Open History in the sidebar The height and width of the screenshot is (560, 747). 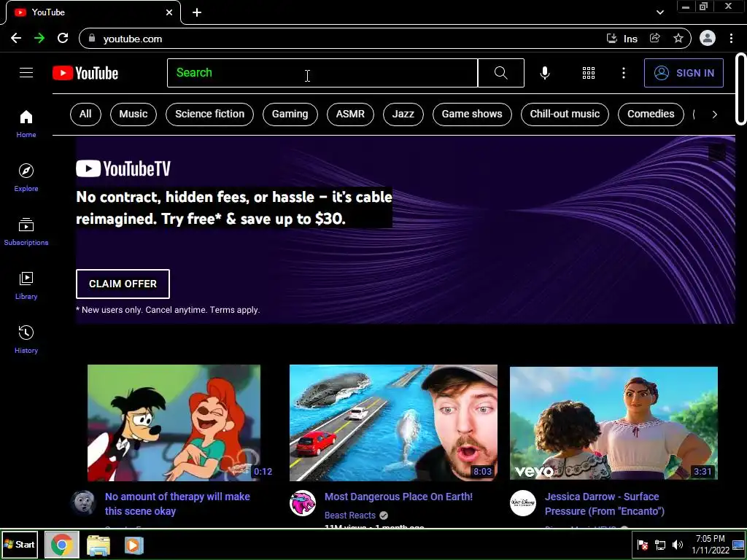(26, 339)
